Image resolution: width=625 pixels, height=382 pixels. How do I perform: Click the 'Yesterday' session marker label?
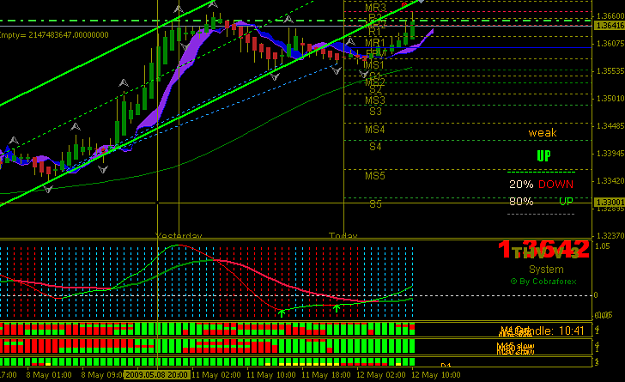179,236
